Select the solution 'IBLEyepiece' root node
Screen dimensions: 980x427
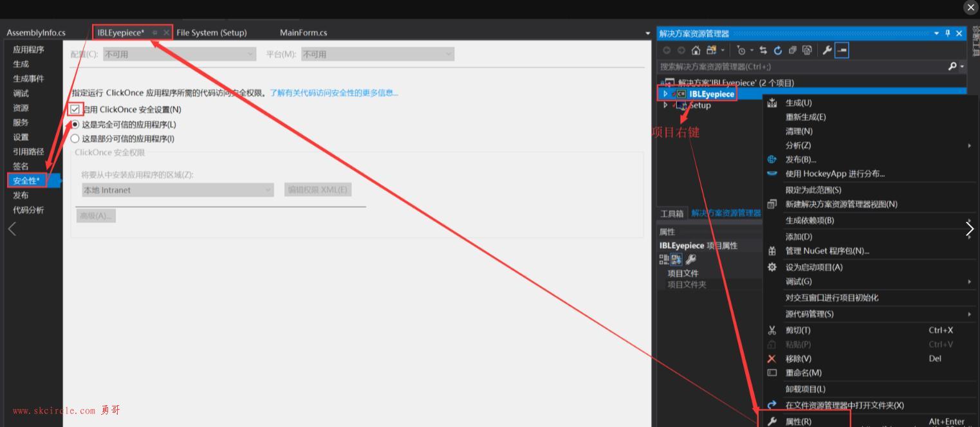coord(736,82)
